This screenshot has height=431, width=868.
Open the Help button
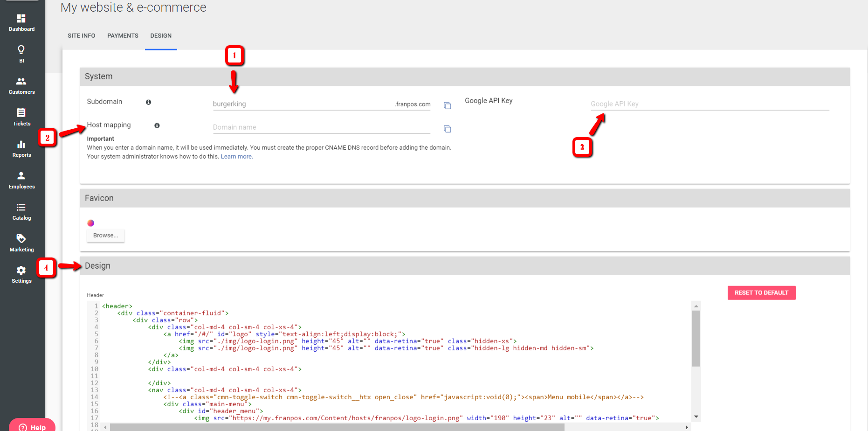point(32,425)
